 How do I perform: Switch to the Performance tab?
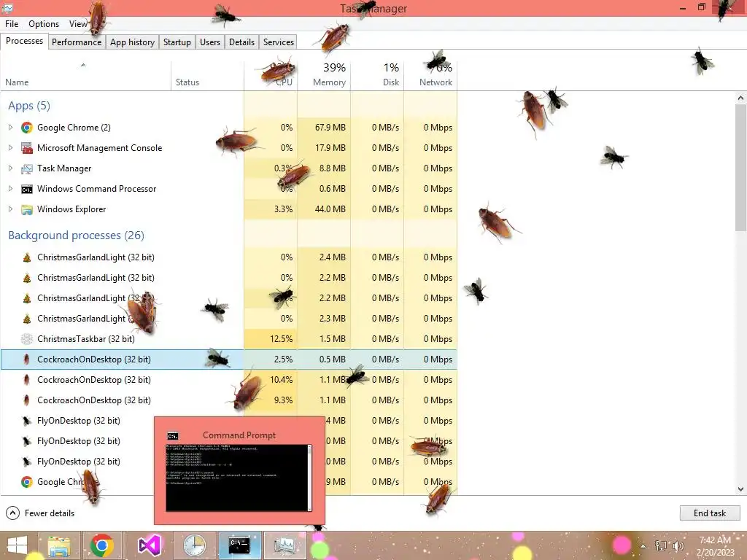[x=77, y=42]
